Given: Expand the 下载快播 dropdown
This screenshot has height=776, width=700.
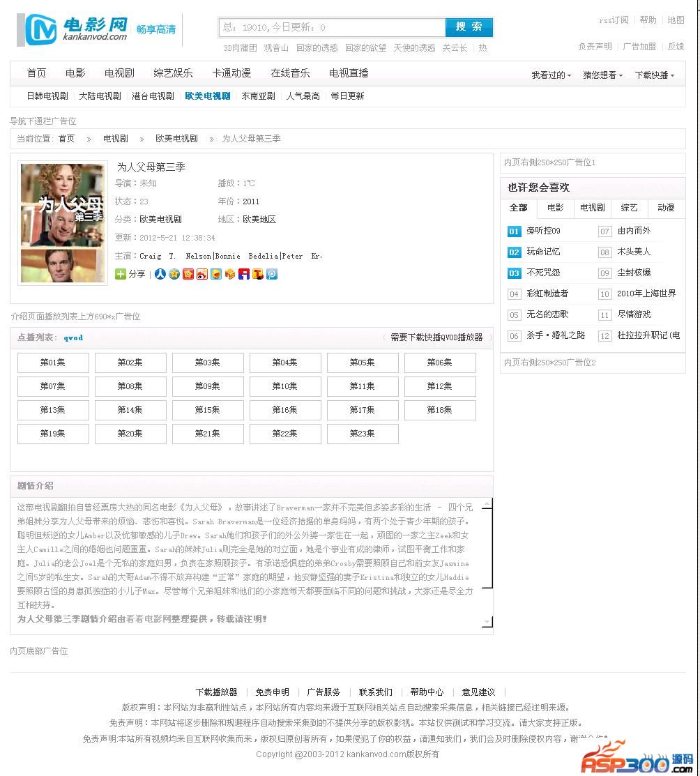Looking at the screenshot, I should click(655, 75).
